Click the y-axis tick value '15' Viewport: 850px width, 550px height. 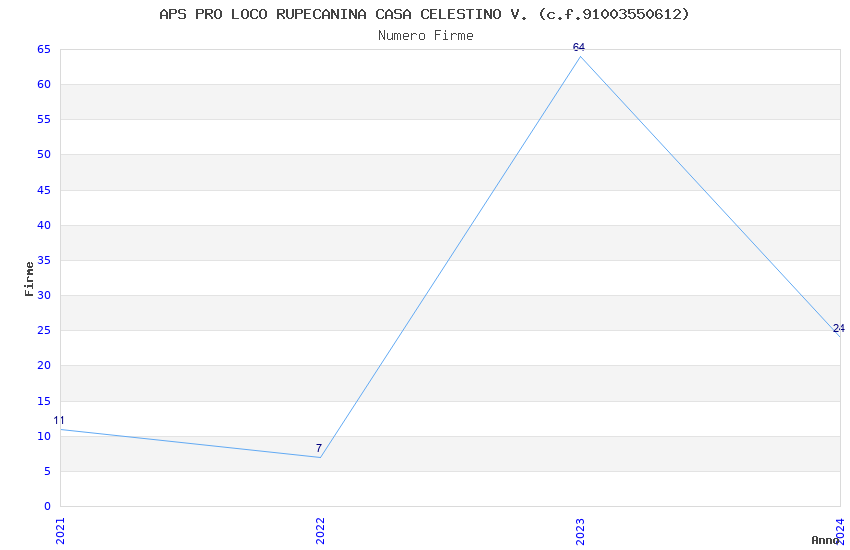pos(44,401)
